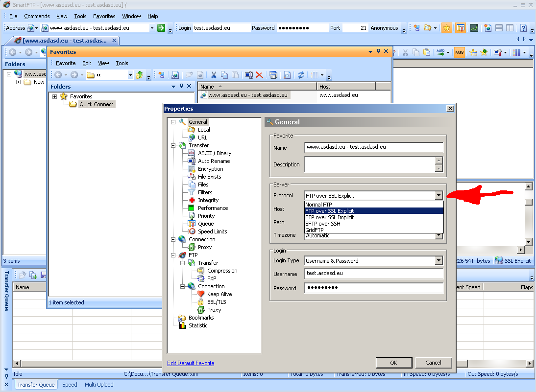
Task: Click Back arrow in Favorites window toolbar
Action: pyautogui.click(x=58, y=75)
